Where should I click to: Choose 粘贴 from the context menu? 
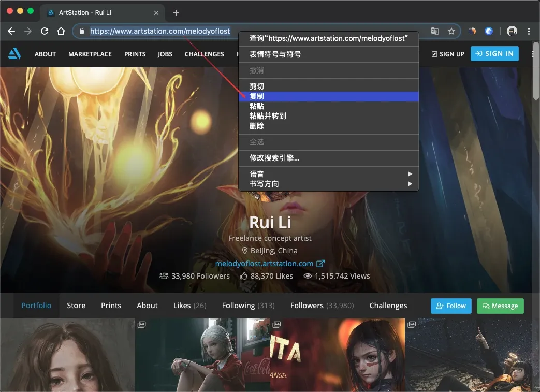point(329,107)
